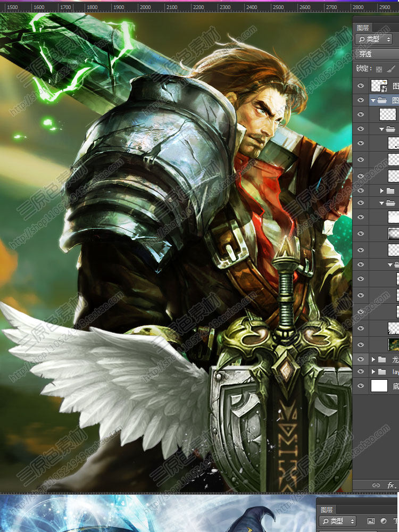The width and height of the screenshot is (399, 532).
Task: Select the 图层 tab in upper panel
Action: point(363,28)
